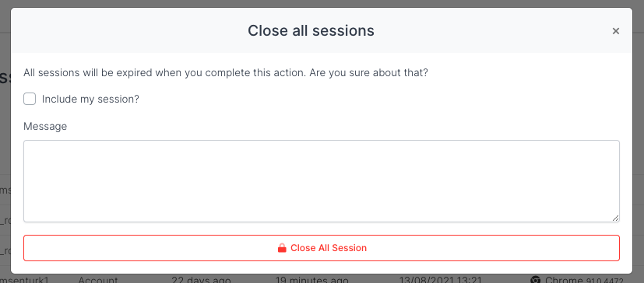Viewport: 644px width, 283px height.
Task: Click the "22 days ago" cell
Action: (201, 280)
